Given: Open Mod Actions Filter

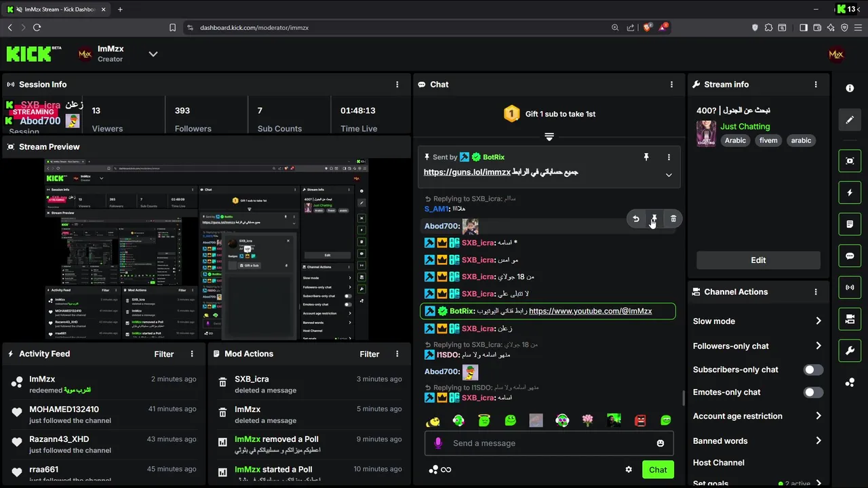Looking at the screenshot, I should (x=370, y=354).
